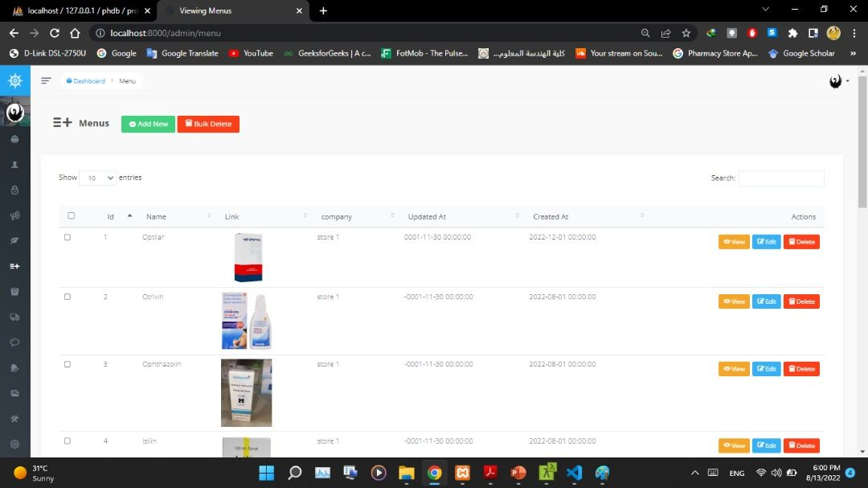Tick checkbox for Ophthazolin row
868x488 pixels.
(68, 364)
